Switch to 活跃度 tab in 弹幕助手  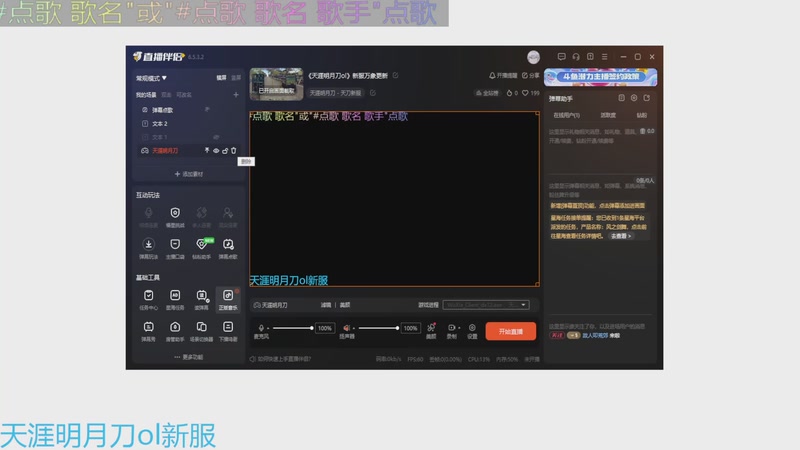[608, 115]
